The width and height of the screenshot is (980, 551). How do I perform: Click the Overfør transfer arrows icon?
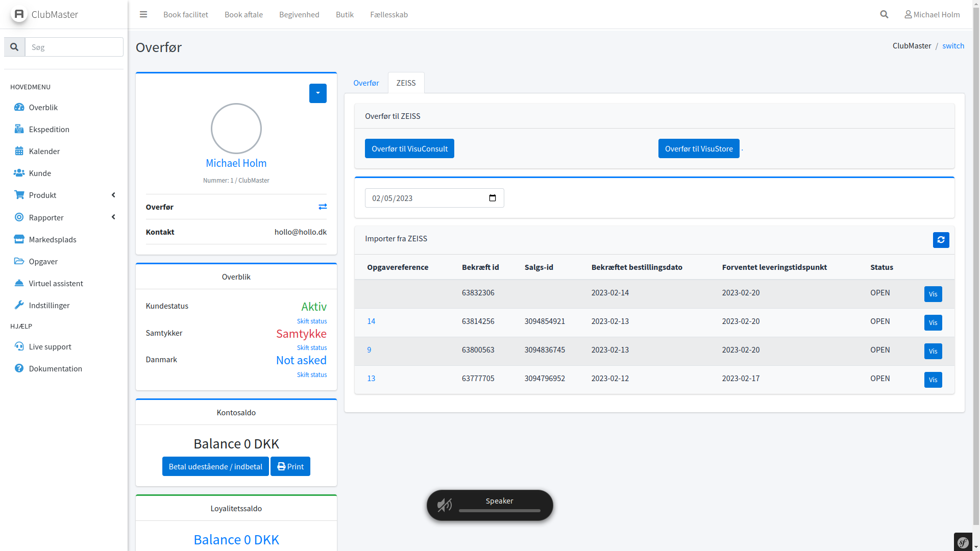point(323,207)
